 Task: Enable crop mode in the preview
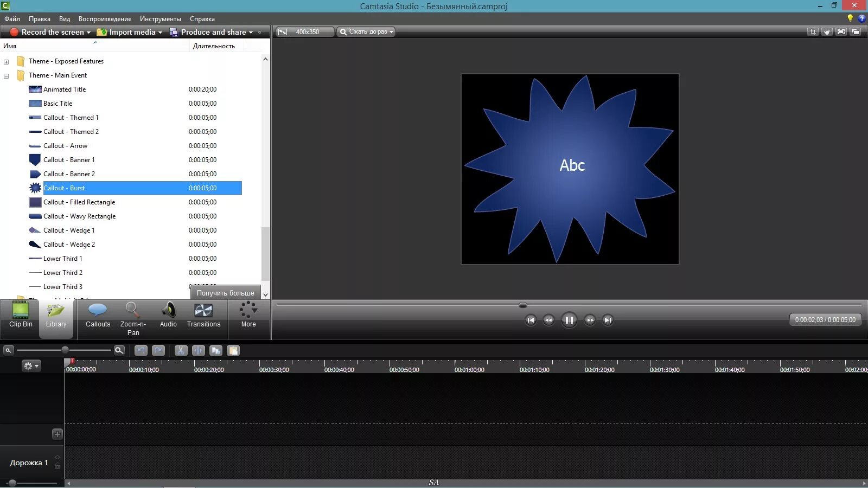click(x=813, y=32)
